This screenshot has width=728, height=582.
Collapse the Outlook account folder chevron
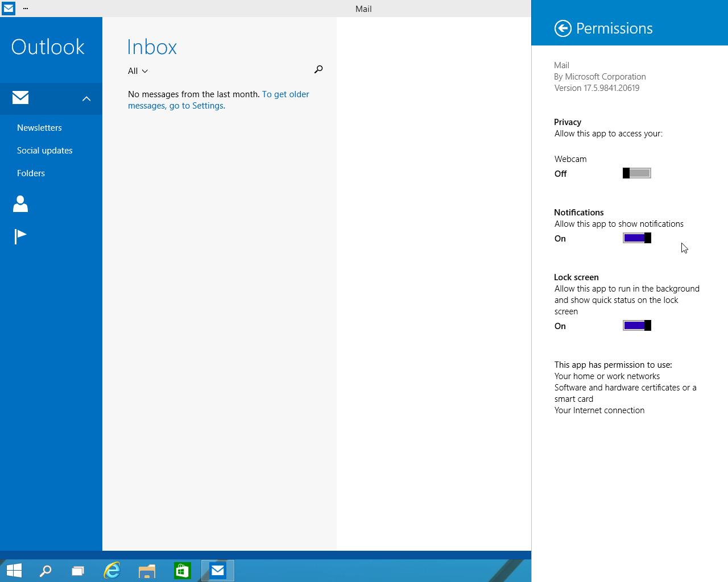(86, 99)
